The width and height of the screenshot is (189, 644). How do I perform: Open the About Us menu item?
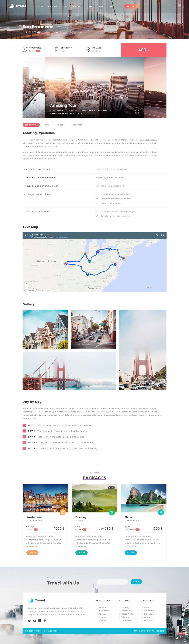pos(78,6)
